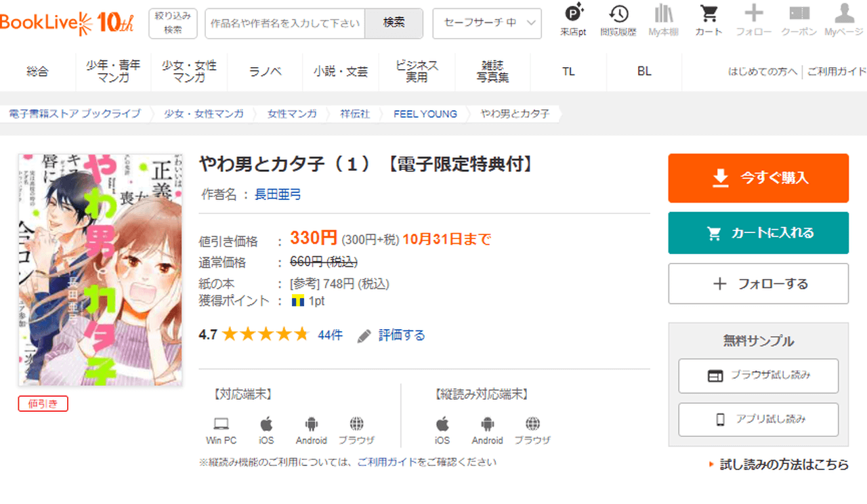The image size is (867, 504).
Task: Open 絞り込み検索 filter search options
Action: click(x=173, y=23)
